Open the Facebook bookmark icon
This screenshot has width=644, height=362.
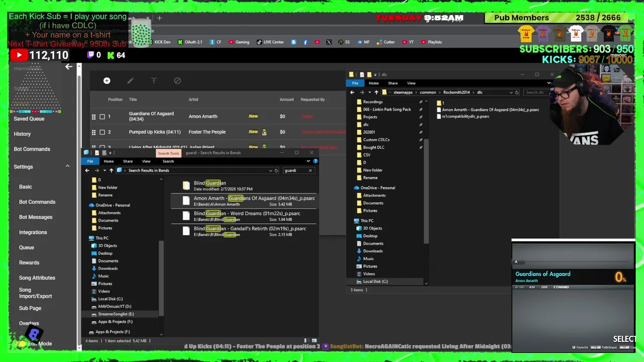coord(305,42)
